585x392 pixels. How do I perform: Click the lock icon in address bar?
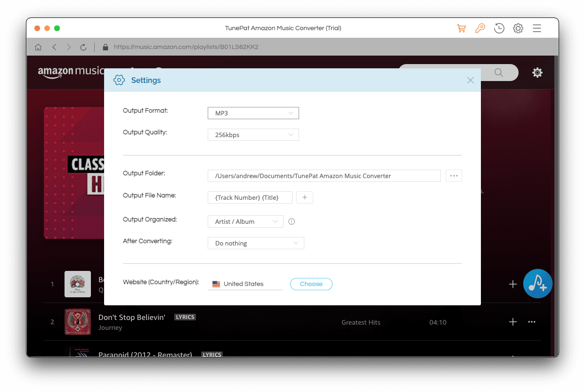click(106, 47)
